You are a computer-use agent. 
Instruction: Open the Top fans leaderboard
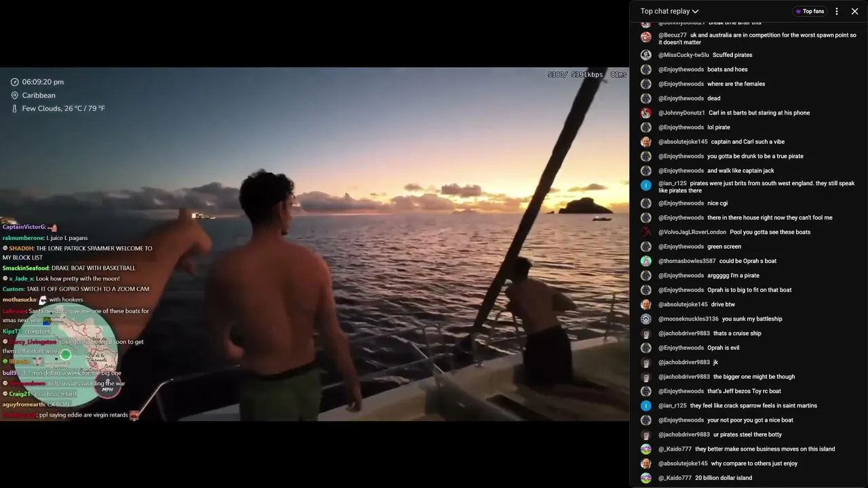tap(809, 11)
